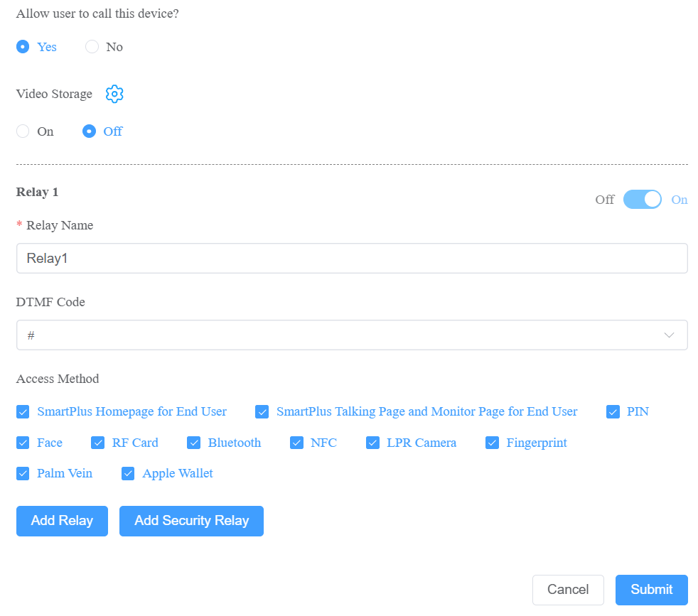This screenshot has height=616, width=698.
Task: Click into the Relay Name field
Action: click(x=352, y=258)
